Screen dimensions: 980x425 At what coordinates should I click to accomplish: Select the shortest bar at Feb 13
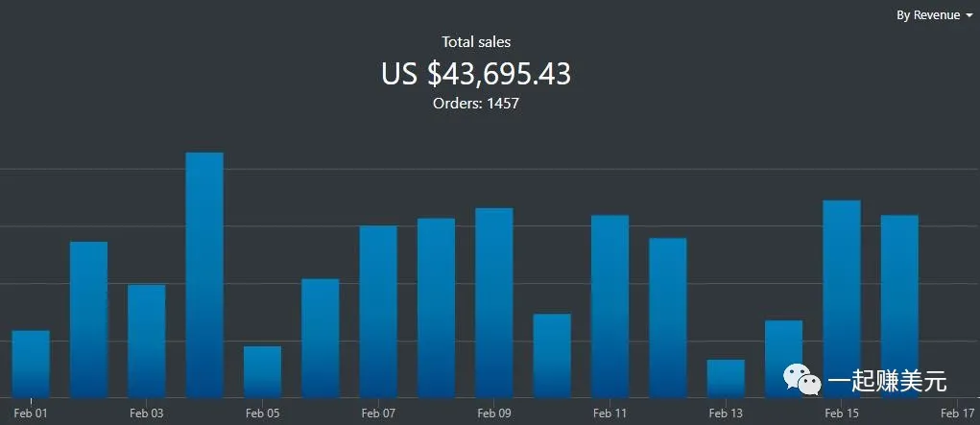coord(726,378)
